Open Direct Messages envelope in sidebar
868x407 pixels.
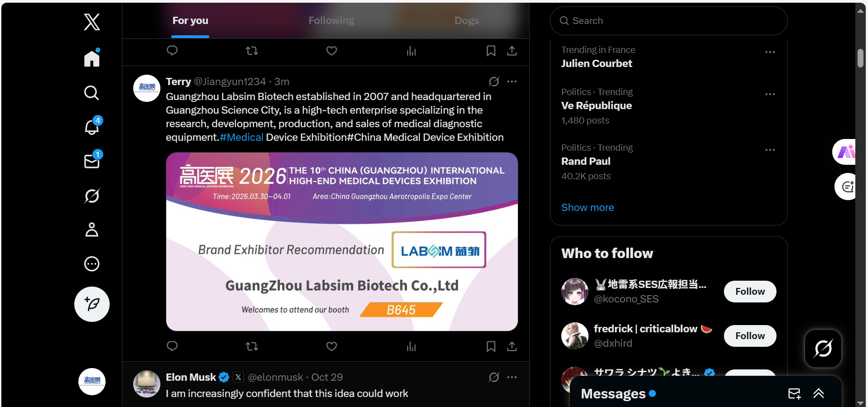(x=92, y=161)
